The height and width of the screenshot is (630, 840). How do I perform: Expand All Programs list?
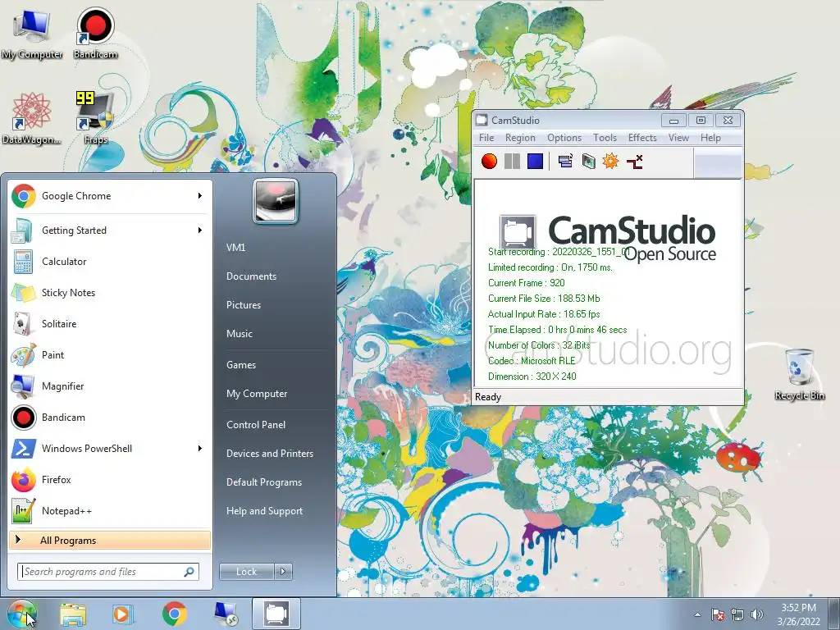click(110, 540)
